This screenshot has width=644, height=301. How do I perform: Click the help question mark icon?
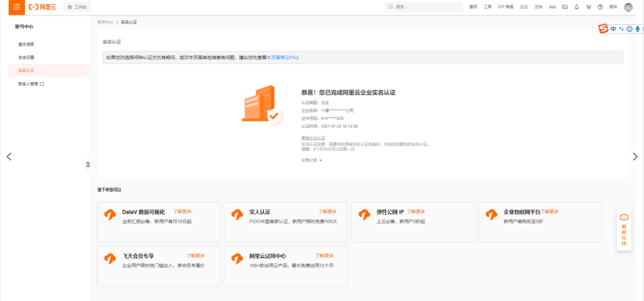599,7
